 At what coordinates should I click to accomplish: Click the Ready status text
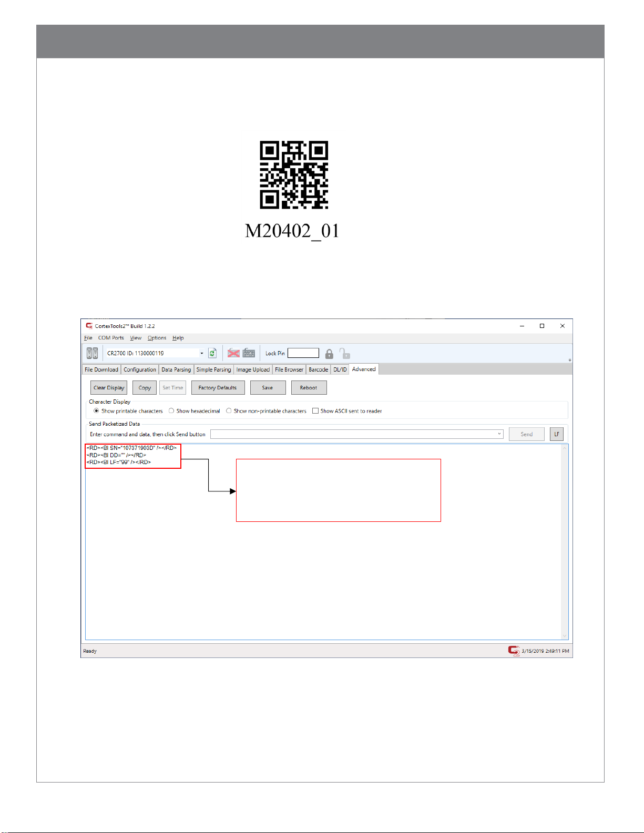point(90,651)
